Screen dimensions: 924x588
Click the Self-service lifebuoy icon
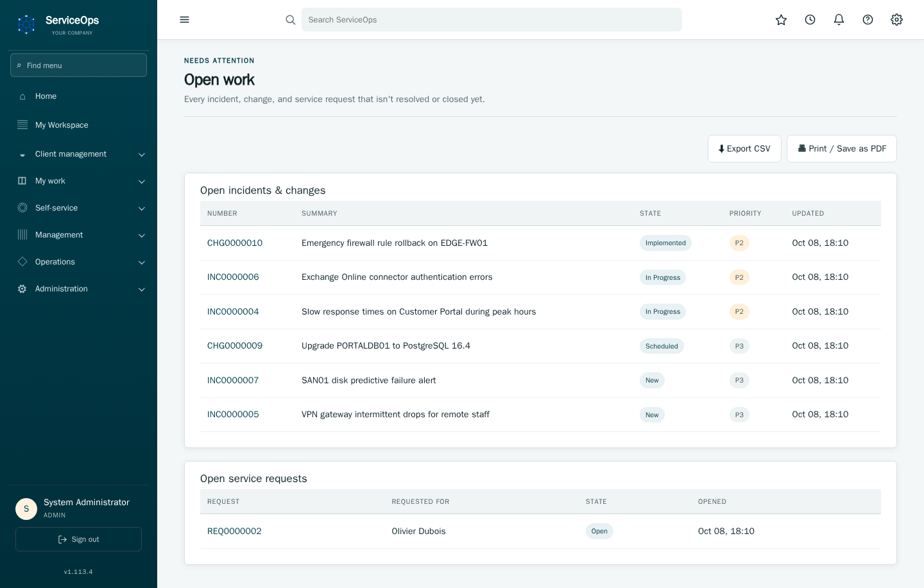(x=22, y=208)
